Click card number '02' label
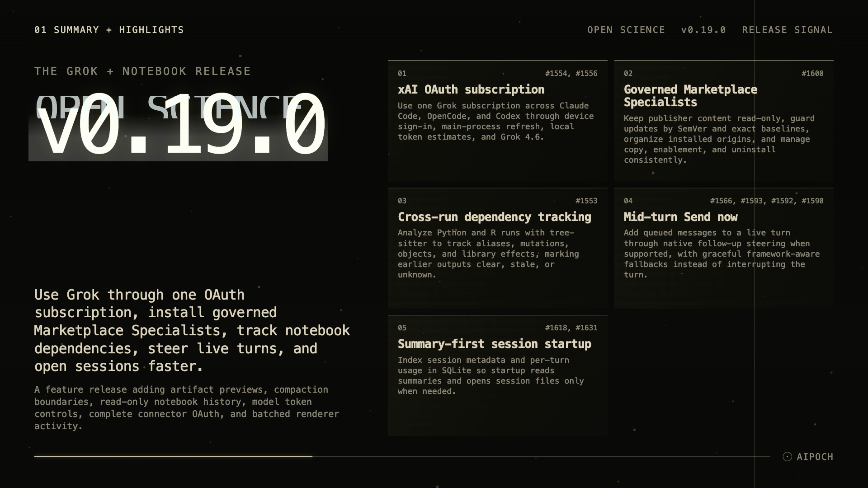Viewport: 868px width, 488px height. coord(628,73)
